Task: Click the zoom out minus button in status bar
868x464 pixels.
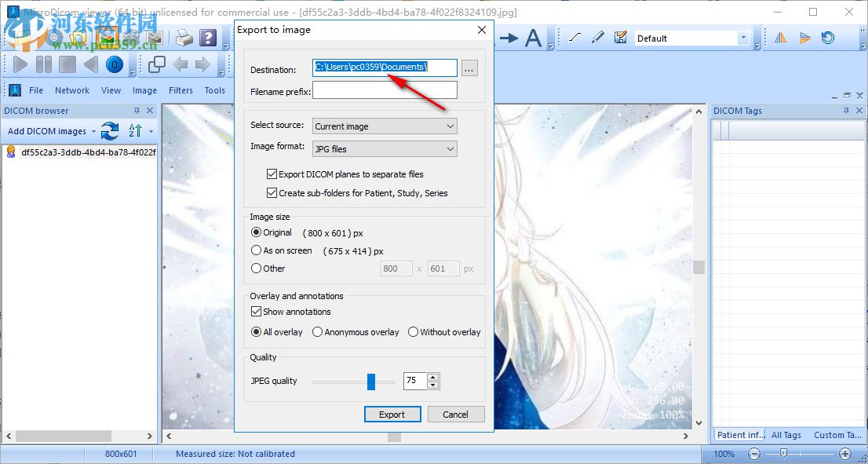Action: point(754,454)
